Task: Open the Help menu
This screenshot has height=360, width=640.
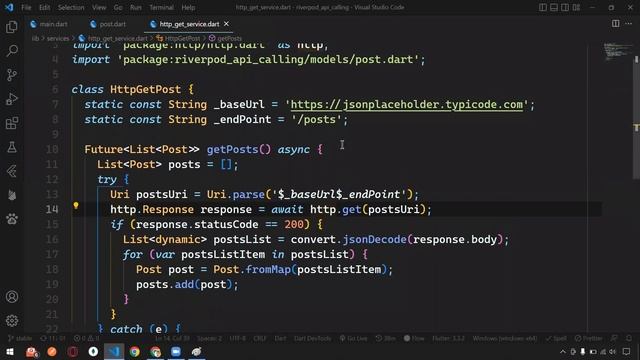Action: coord(188,7)
